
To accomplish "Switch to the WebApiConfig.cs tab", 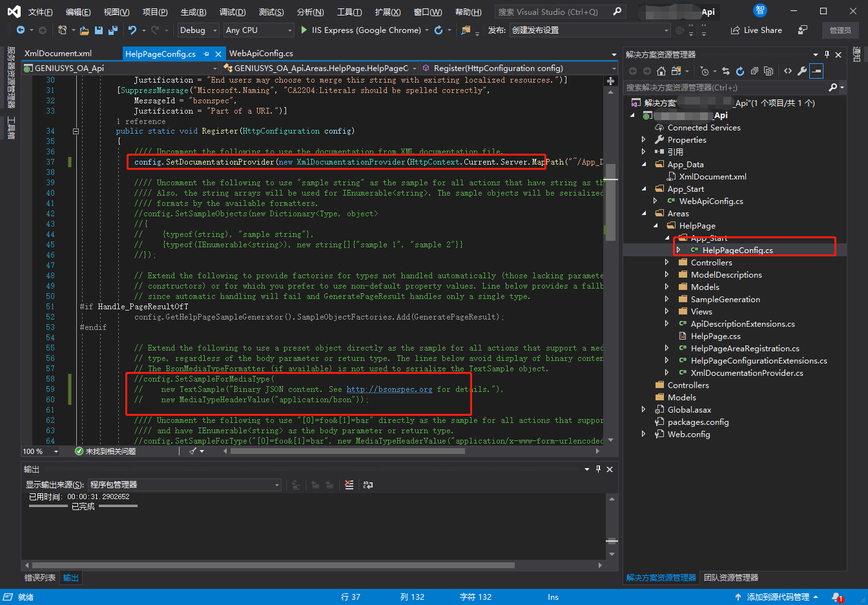I will (x=261, y=54).
